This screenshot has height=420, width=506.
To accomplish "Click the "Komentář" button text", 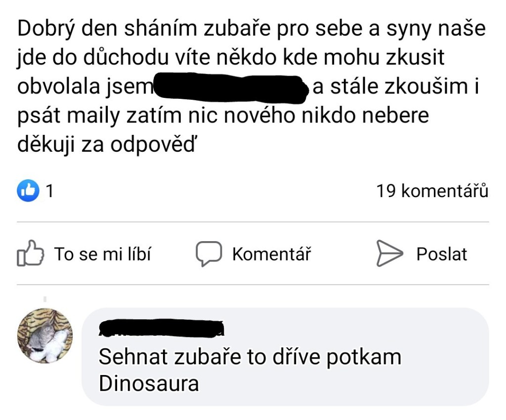I will pos(271,254).
